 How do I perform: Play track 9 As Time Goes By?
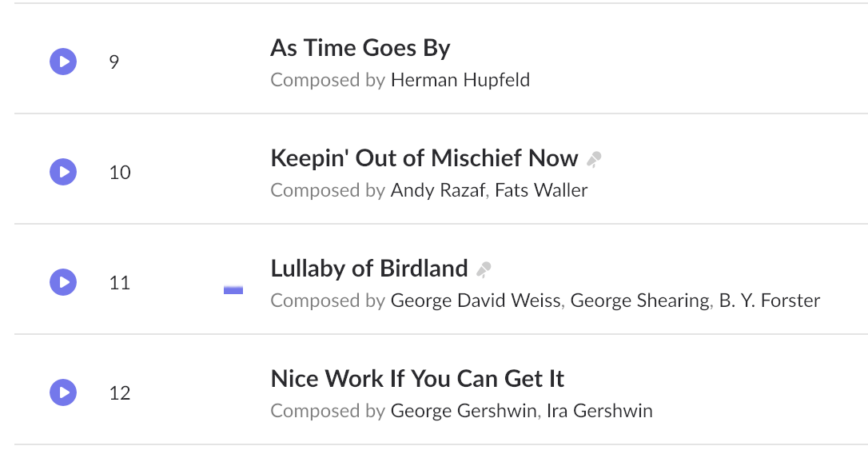(x=63, y=62)
